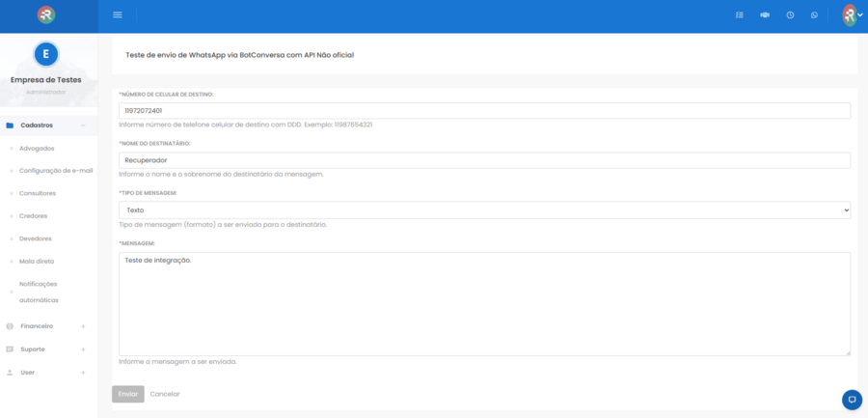868x418 pixels.
Task: Open Notificações automáticas
Action: (x=39, y=293)
